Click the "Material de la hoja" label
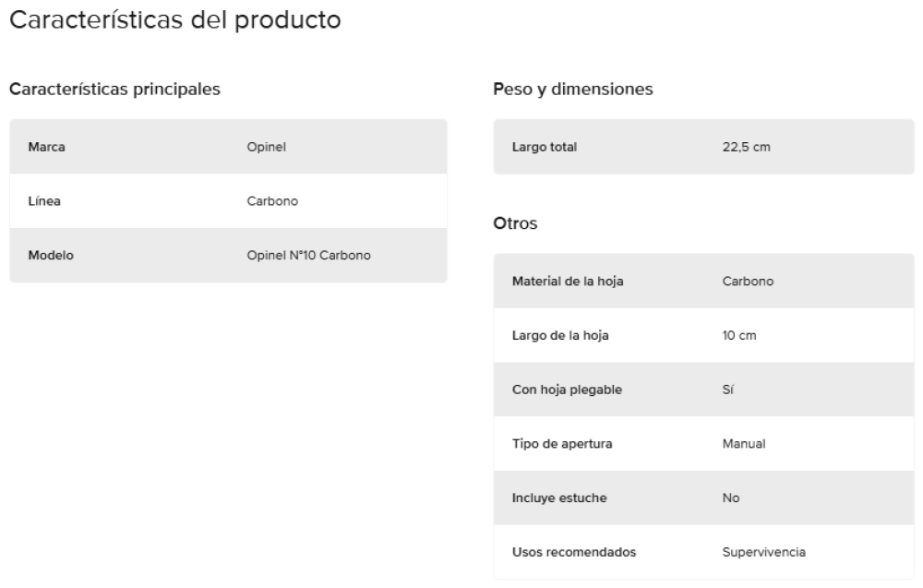The image size is (923, 588). pos(567,281)
